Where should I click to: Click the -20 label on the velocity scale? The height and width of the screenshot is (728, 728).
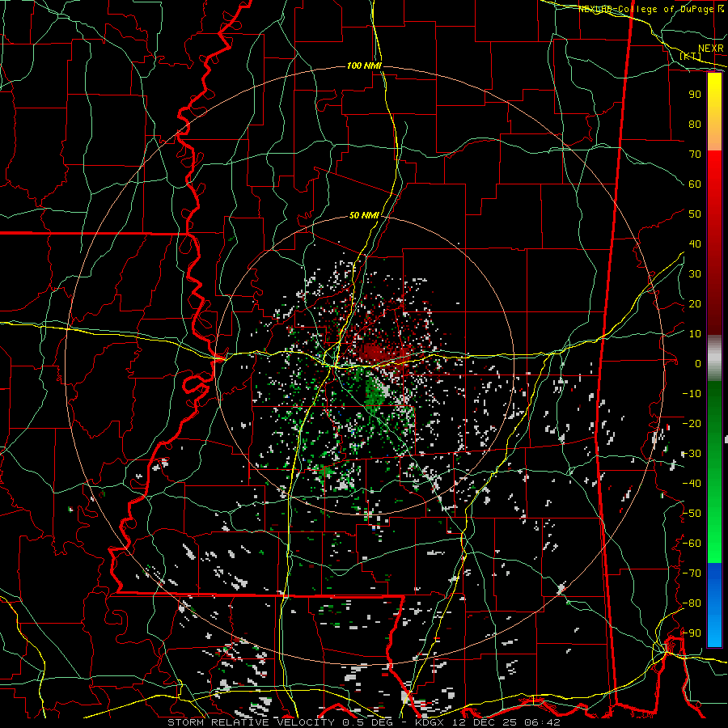(x=692, y=423)
